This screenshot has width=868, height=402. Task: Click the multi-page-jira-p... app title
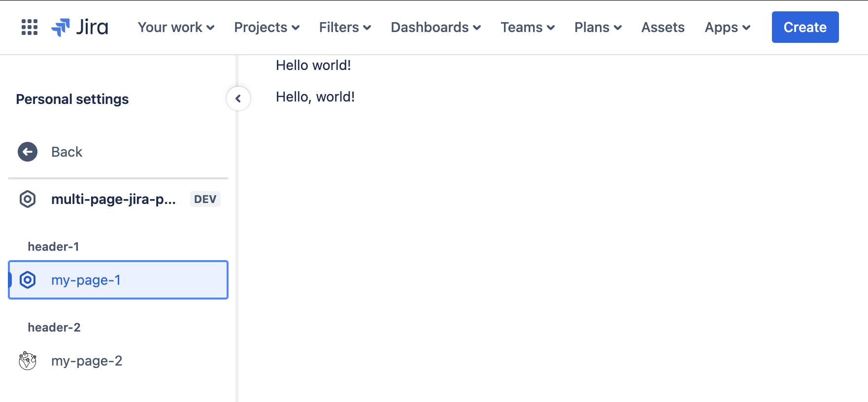pyautogui.click(x=113, y=199)
